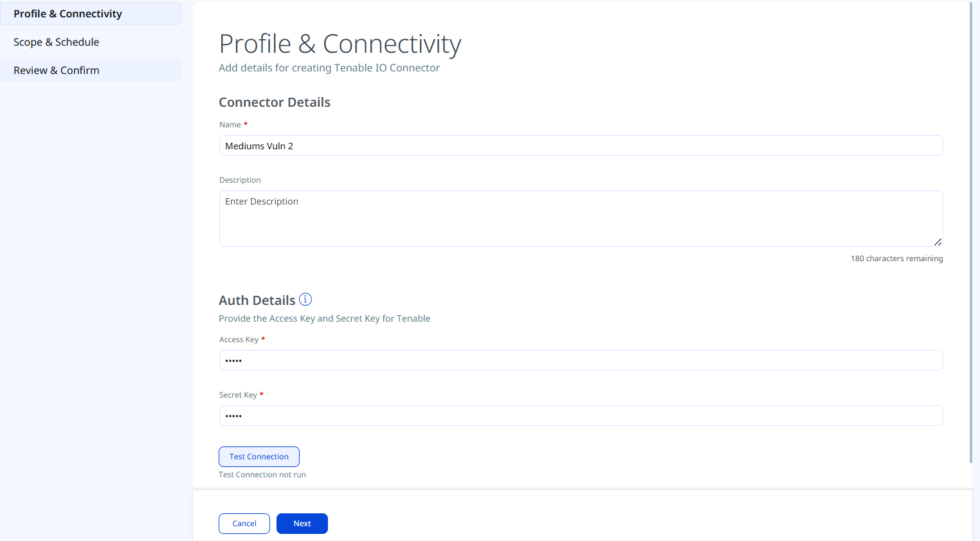The image size is (980, 541).
Task: Click the Name field label
Action: [230, 125]
